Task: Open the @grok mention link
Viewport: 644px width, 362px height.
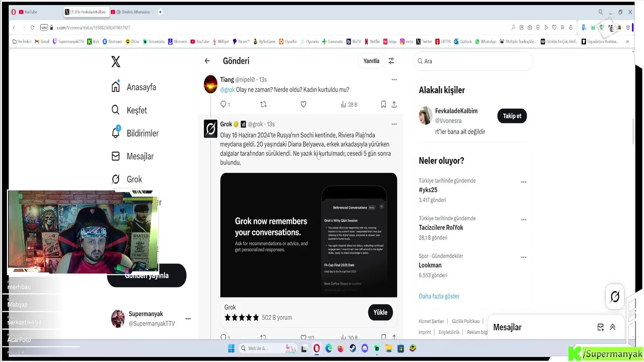Action: click(227, 89)
